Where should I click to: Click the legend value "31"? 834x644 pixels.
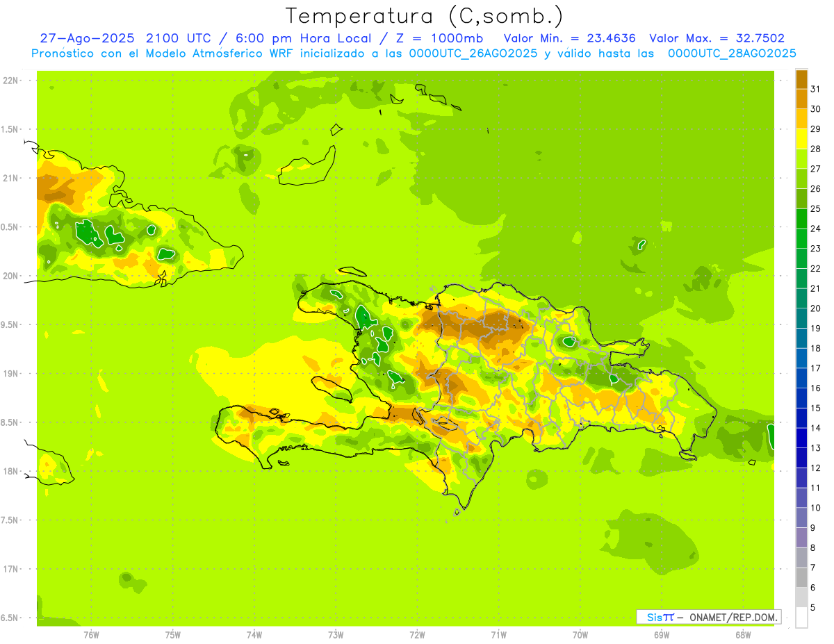(816, 89)
